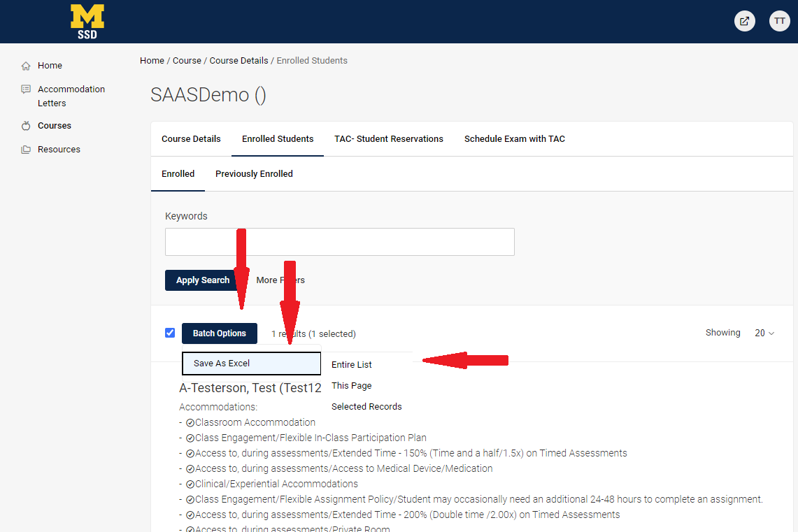Click the Courses apple icon
The height and width of the screenshot is (532, 798).
[26, 126]
